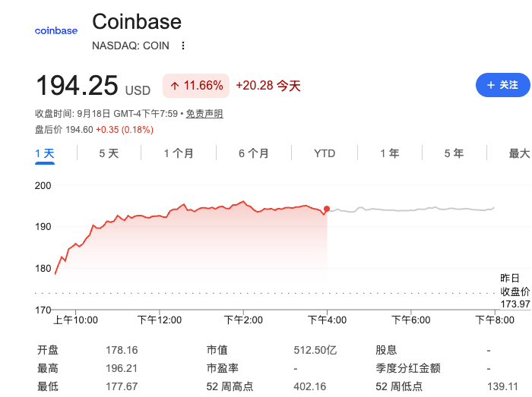This screenshot has height=397, width=532.
Task: Show the 6 个月 price chart
Action: [x=253, y=153]
